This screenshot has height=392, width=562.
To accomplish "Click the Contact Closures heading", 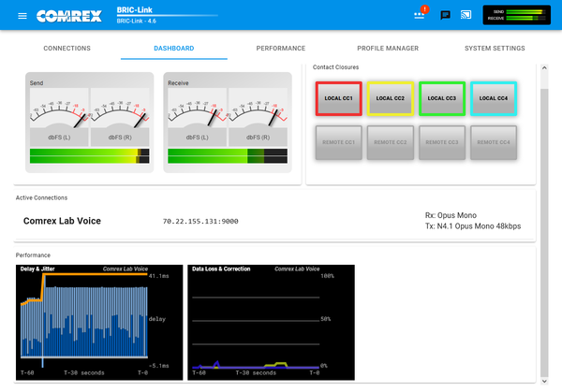I will (335, 67).
